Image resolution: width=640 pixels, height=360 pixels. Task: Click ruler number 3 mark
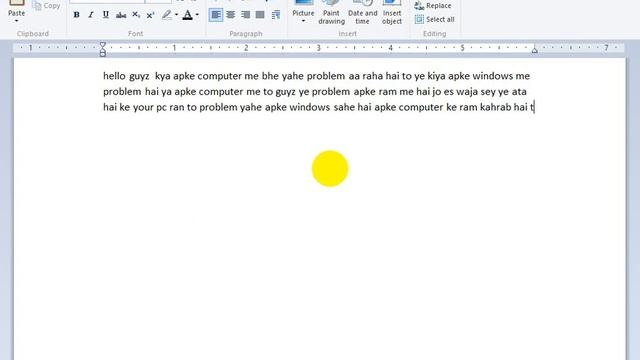pyautogui.click(x=318, y=48)
